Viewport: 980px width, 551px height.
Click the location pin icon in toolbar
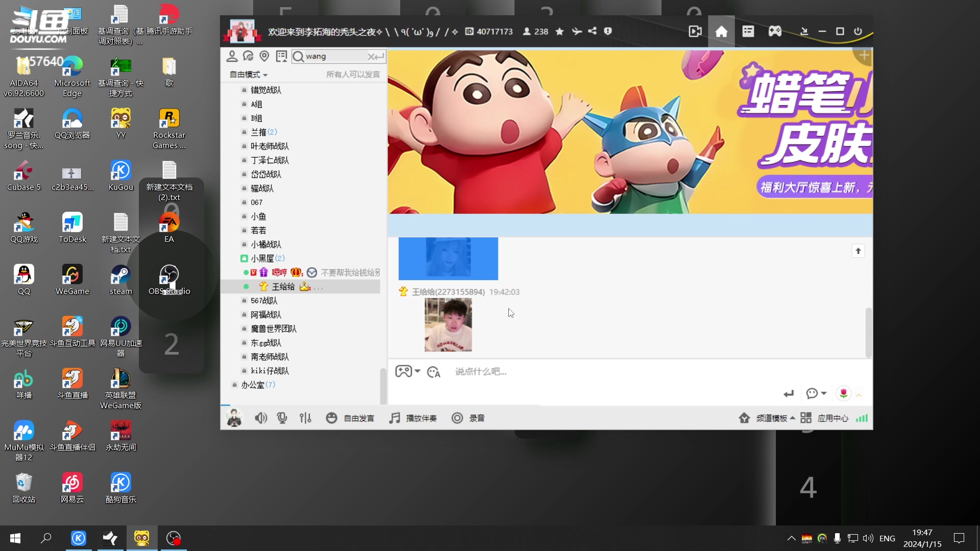(x=264, y=56)
